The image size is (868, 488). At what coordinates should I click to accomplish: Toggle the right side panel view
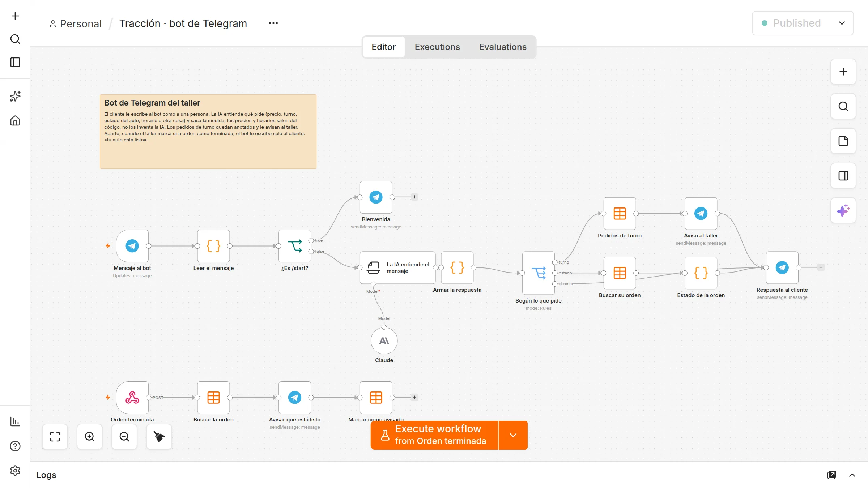[x=843, y=176]
